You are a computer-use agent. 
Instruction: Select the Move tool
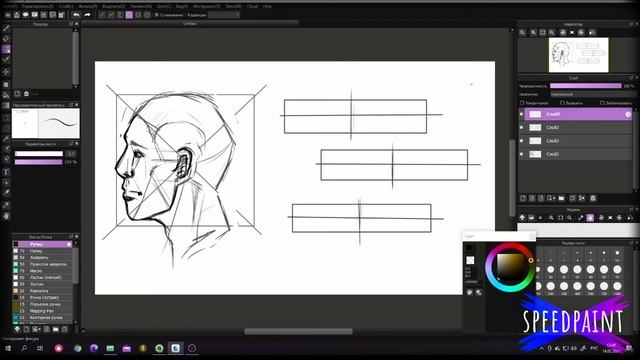point(6,72)
